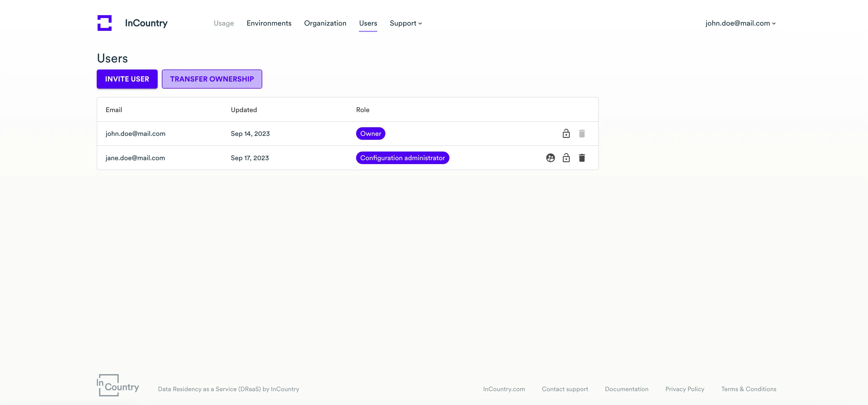Click the InCountry footer logo
The image size is (868, 405).
[x=118, y=385]
